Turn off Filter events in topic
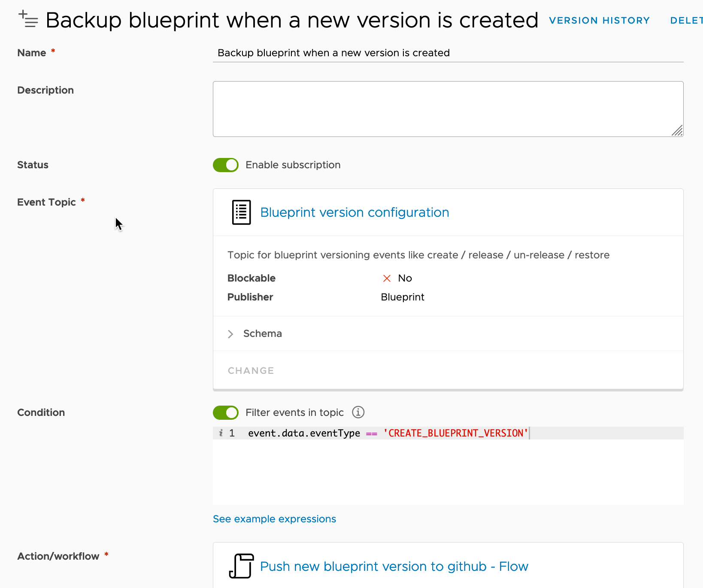This screenshot has height=588, width=703. point(225,412)
